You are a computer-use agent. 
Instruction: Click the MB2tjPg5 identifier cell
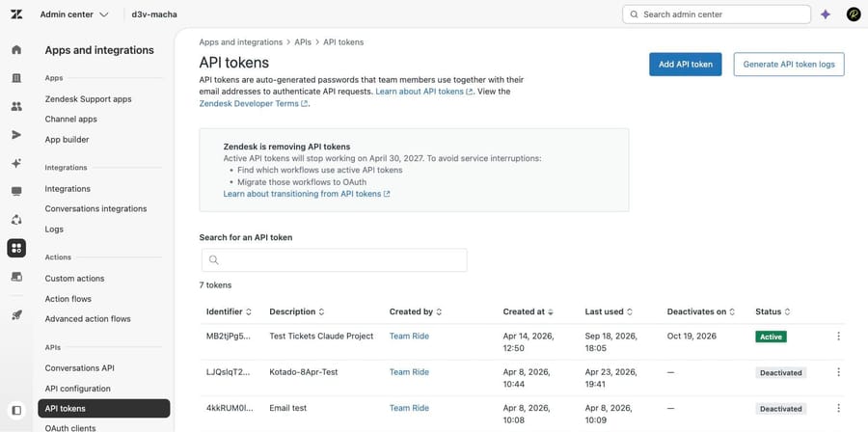(x=229, y=336)
